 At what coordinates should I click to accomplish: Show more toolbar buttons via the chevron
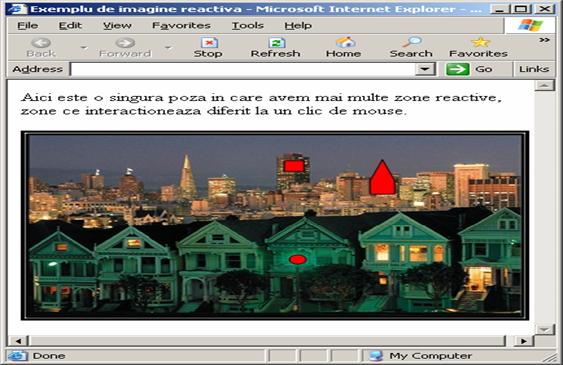click(544, 40)
